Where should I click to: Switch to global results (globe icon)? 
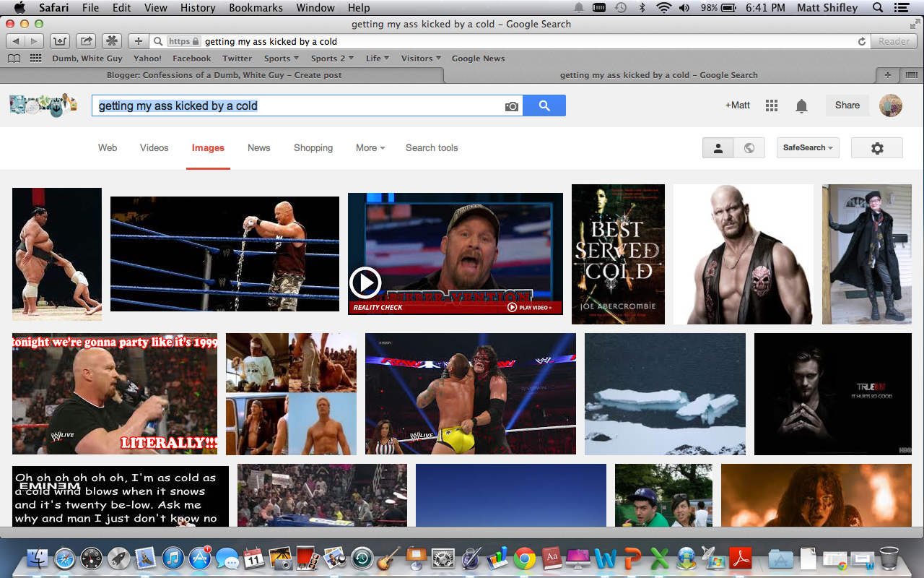(749, 148)
